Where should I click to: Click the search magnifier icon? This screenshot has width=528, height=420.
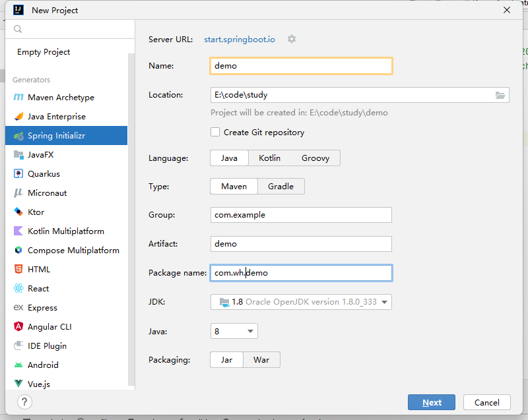tap(18, 29)
